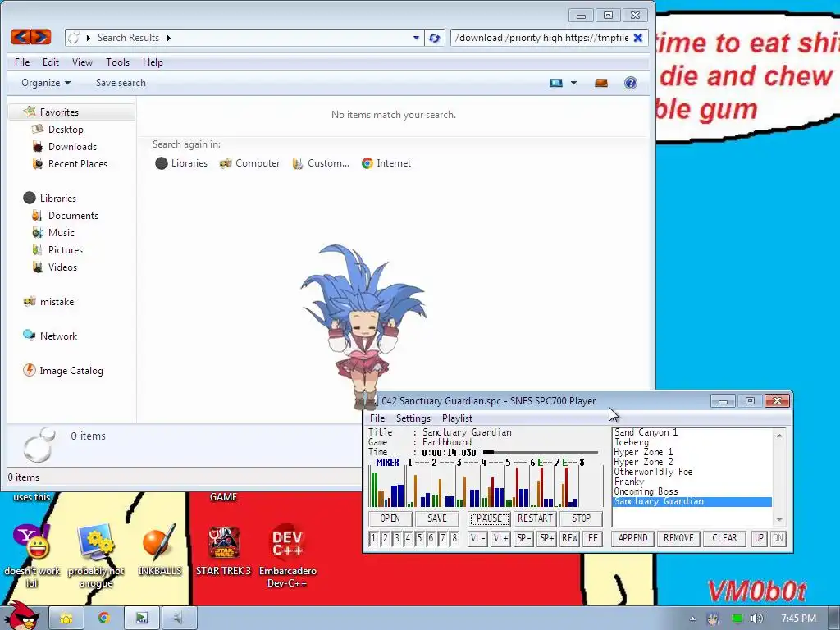Open the view options dropdown arrow

pos(573,83)
